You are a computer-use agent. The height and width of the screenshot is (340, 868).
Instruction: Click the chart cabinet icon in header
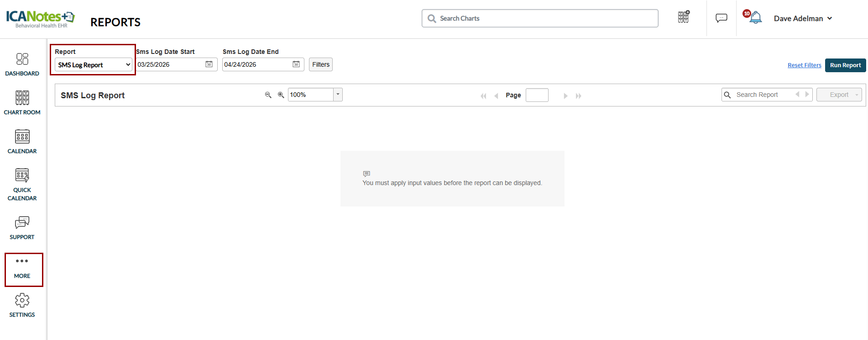[x=683, y=17]
